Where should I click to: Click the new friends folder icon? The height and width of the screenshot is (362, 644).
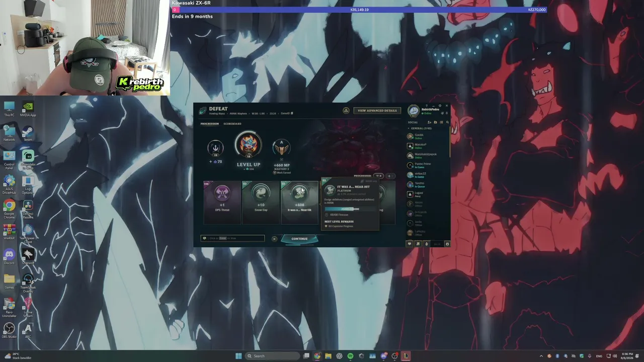click(x=435, y=122)
